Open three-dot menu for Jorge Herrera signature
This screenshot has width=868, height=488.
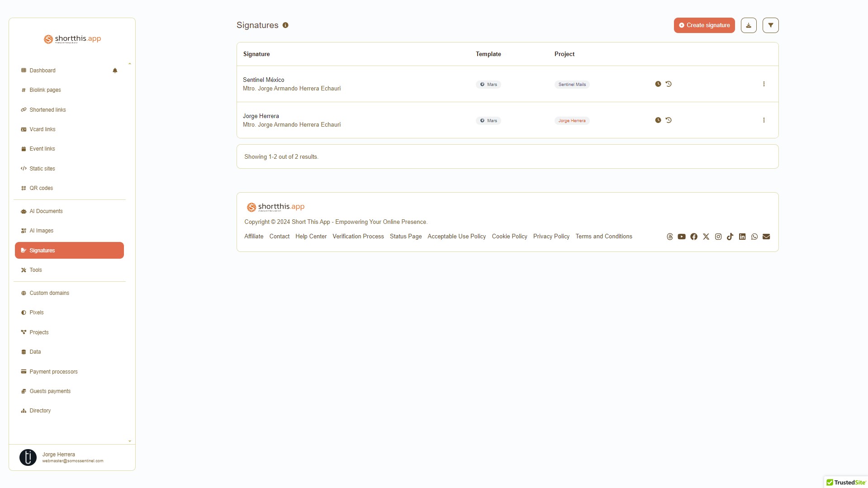[x=764, y=120]
